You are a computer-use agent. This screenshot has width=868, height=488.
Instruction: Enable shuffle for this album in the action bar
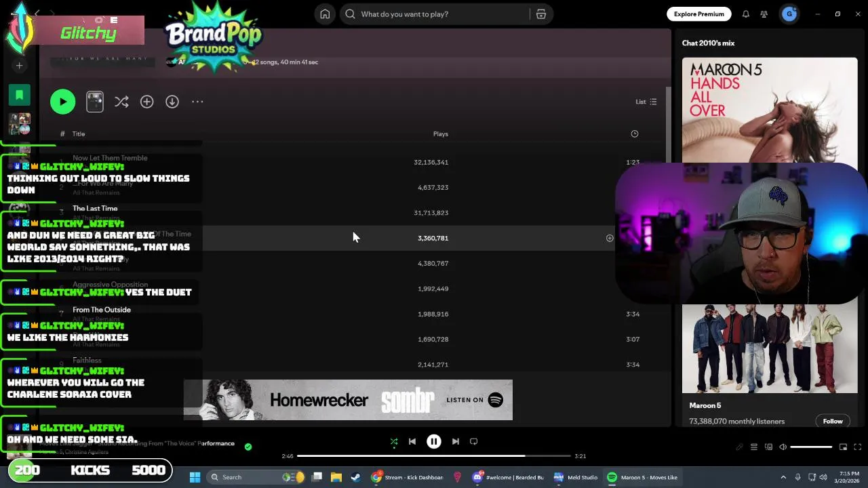pyautogui.click(x=121, y=102)
